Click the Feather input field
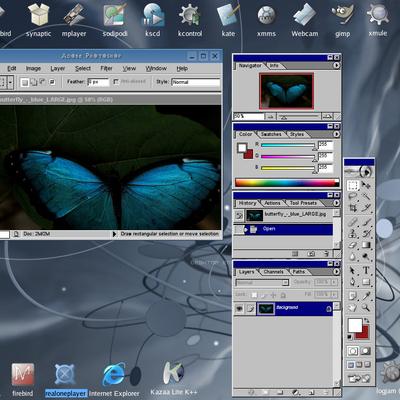400x400 pixels. pyautogui.click(x=98, y=82)
